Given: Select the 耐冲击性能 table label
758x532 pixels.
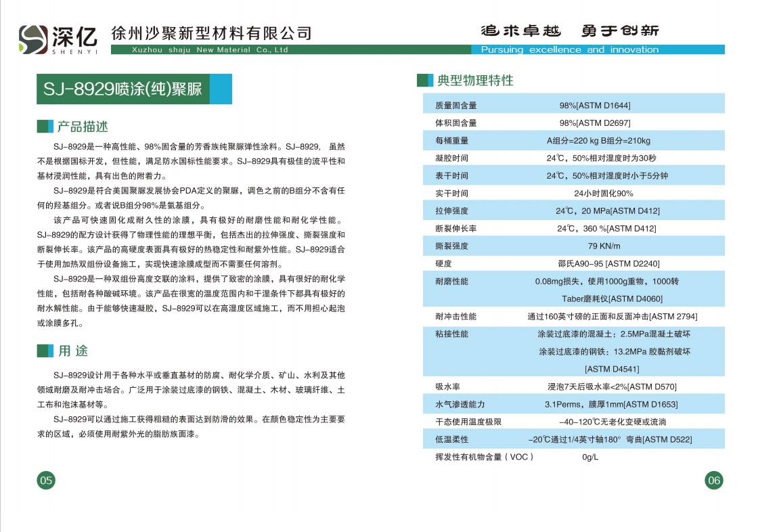Looking at the screenshot, I should [x=456, y=316].
